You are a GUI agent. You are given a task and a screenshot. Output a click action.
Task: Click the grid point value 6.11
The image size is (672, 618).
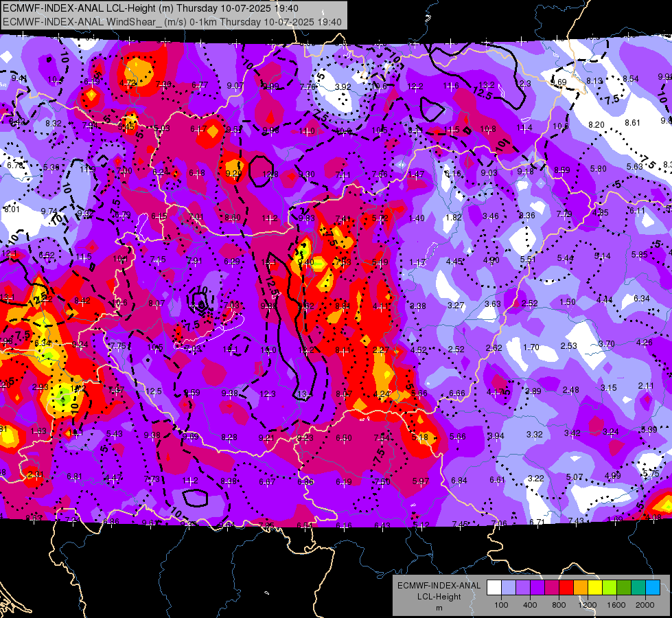(x=637, y=211)
